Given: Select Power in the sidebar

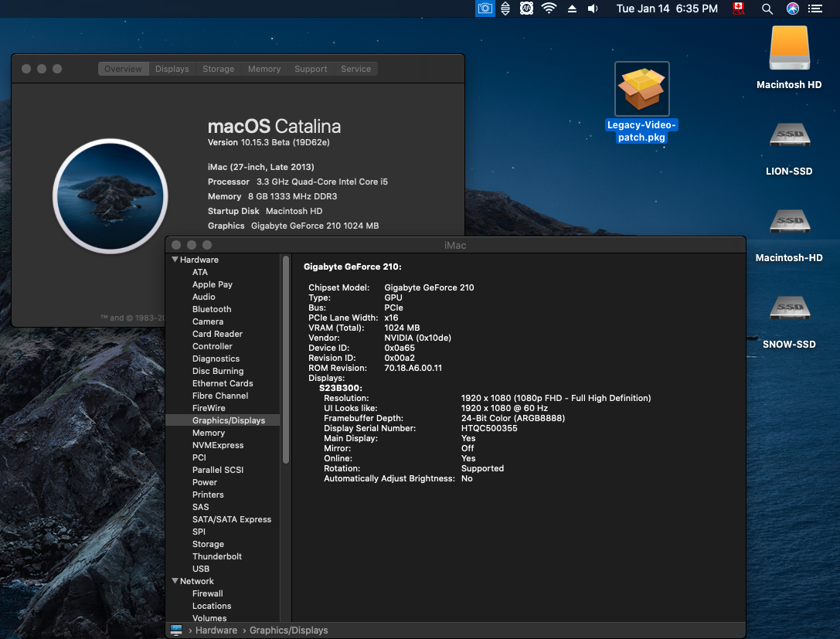Looking at the screenshot, I should point(205,482).
